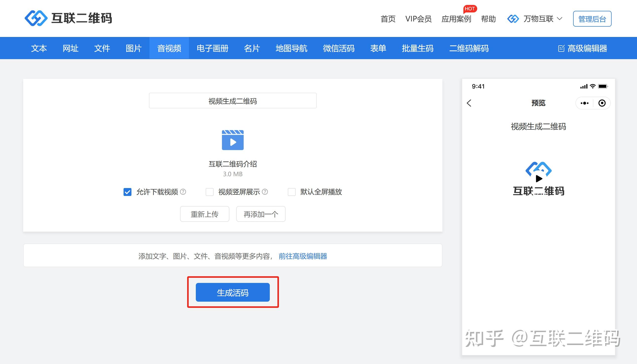Follow the 前往高级编辑器 link

point(303,256)
